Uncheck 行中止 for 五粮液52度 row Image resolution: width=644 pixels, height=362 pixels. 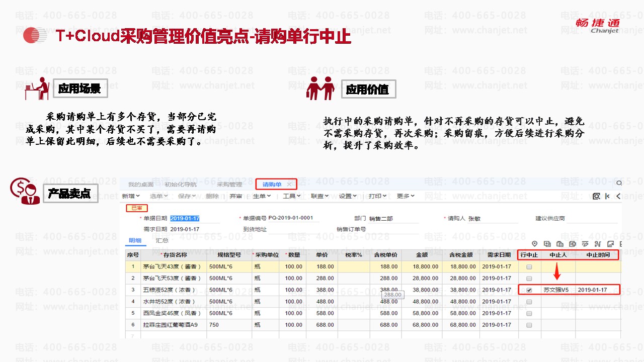[529, 290]
